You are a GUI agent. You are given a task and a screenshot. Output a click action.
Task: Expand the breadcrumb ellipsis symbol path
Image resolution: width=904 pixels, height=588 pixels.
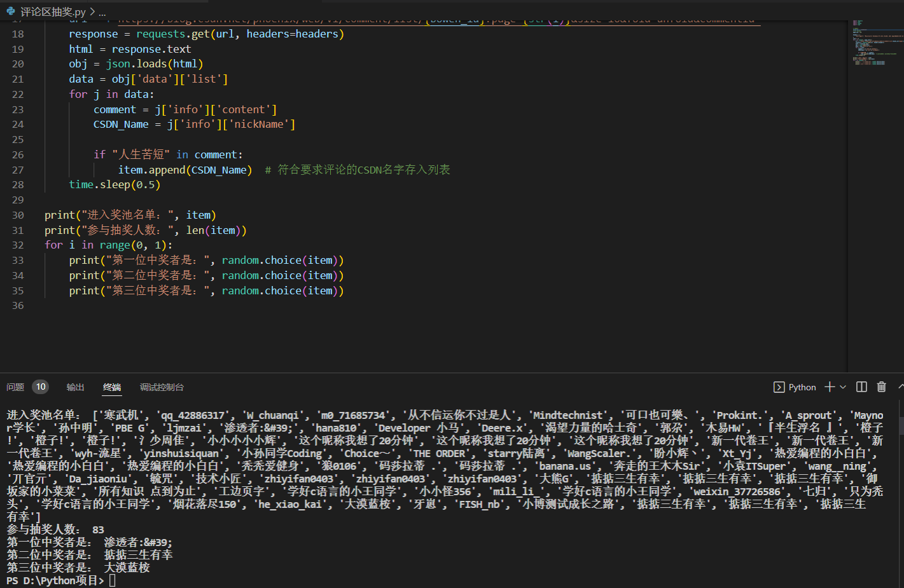[102, 11]
